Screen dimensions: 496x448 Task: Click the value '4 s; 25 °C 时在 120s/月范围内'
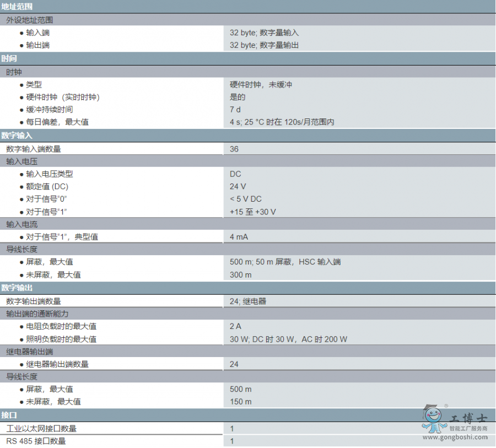pyautogui.click(x=282, y=122)
